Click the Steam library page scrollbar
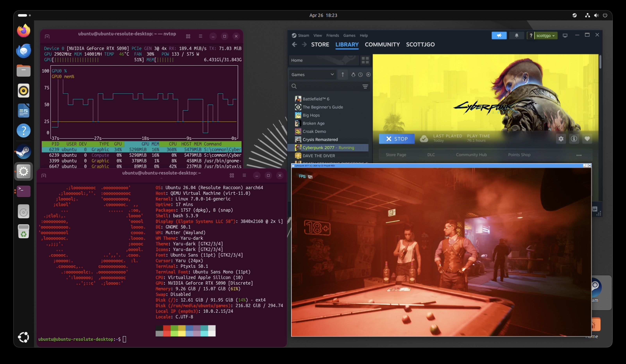Screen dimensions: 626x364 [x=600, y=62]
